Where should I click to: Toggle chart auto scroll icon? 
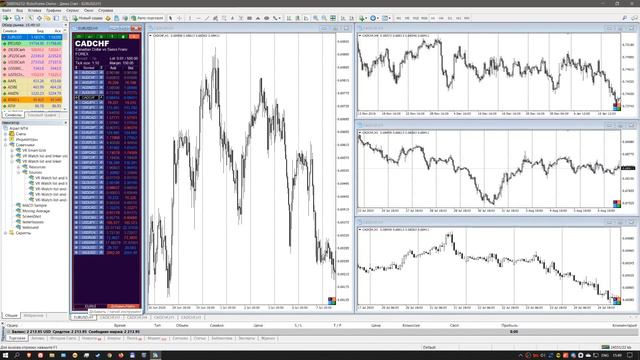coord(343,18)
